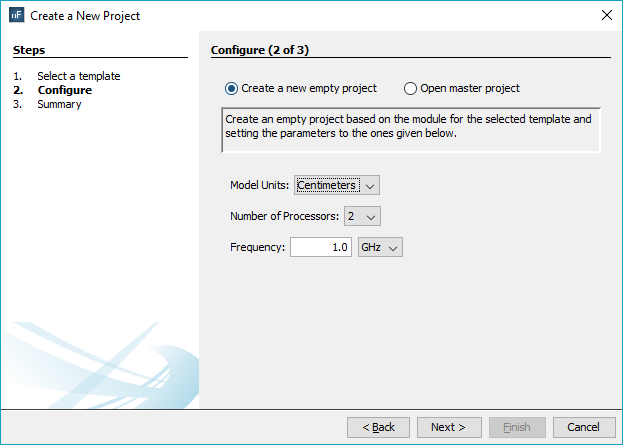The image size is (623, 445).
Task: Click the Configure step in list
Action: pos(64,90)
